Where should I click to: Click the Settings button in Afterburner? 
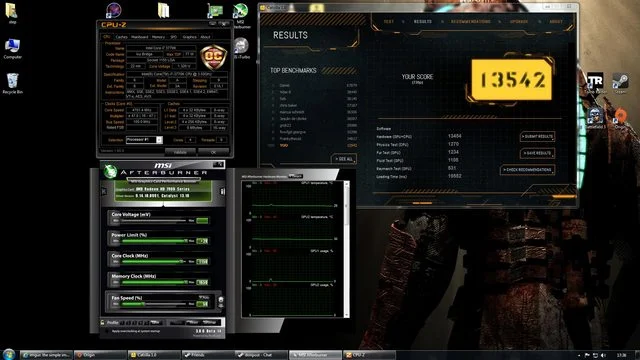point(209,322)
